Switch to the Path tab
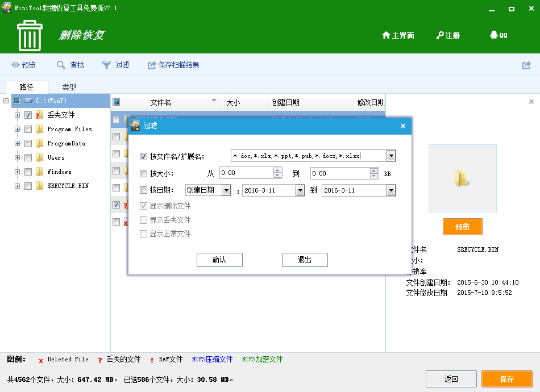Image resolution: width=540 pixels, height=392 pixels. (27, 87)
